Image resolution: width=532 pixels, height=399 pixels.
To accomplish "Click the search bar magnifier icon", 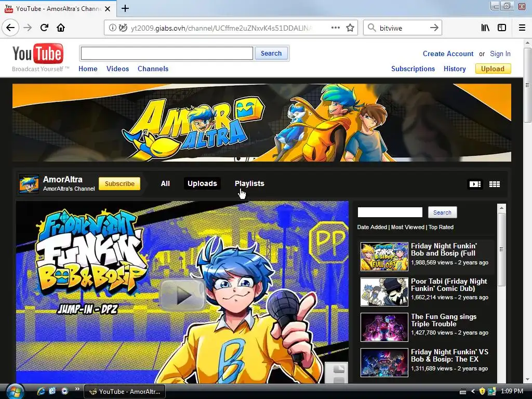I will coord(371,28).
